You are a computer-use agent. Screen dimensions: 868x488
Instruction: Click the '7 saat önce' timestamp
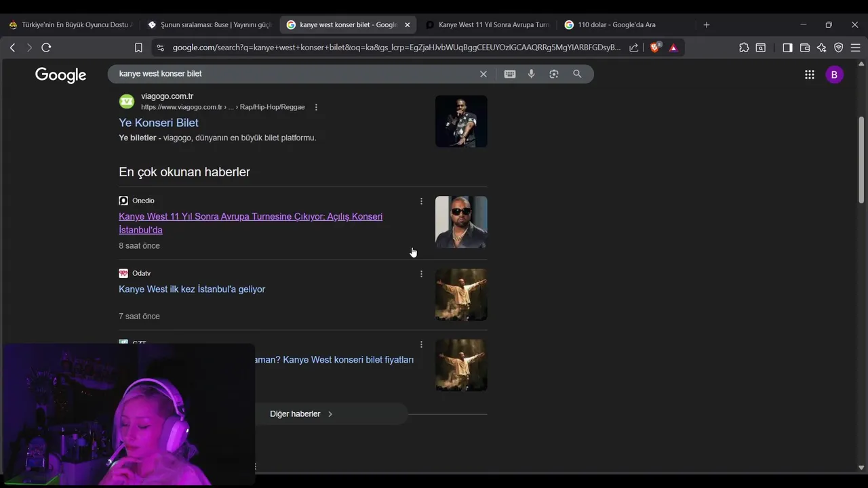[139, 317]
